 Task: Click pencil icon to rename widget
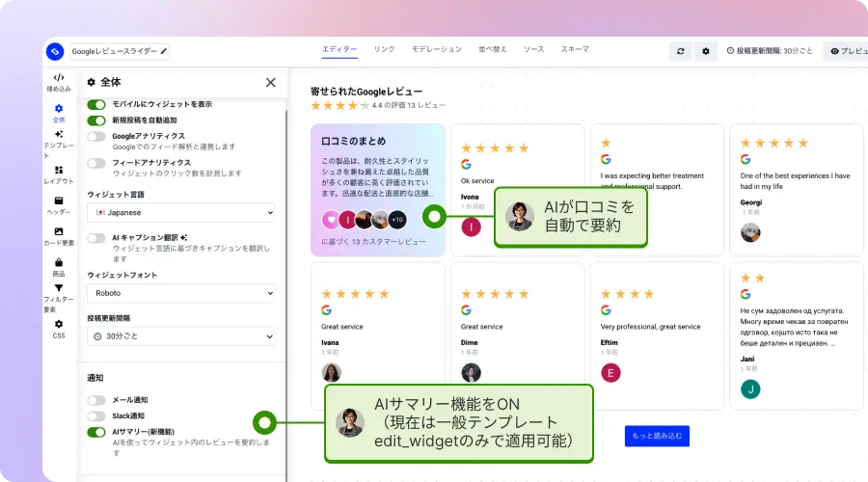[x=163, y=51]
